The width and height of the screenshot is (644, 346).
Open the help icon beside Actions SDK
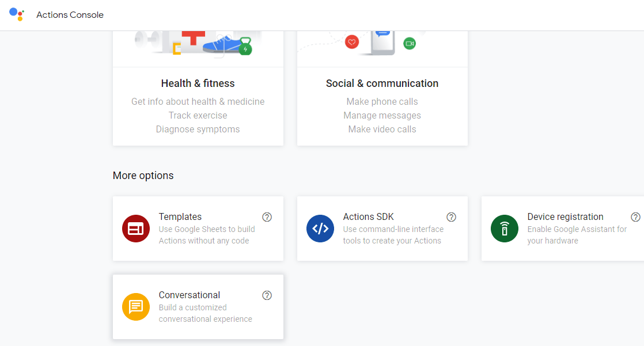pyautogui.click(x=451, y=217)
